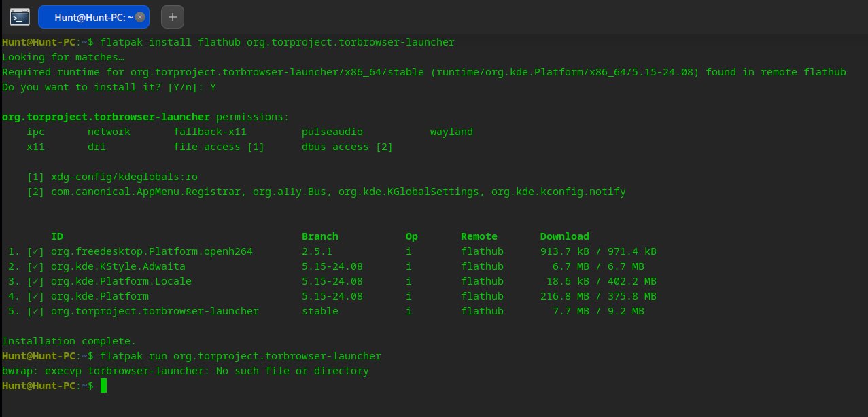
Task: Open a new terminal tab with plus
Action: tap(173, 16)
